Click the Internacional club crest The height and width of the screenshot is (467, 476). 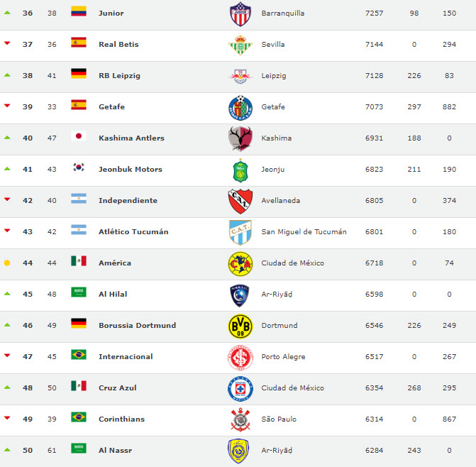coord(240,357)
